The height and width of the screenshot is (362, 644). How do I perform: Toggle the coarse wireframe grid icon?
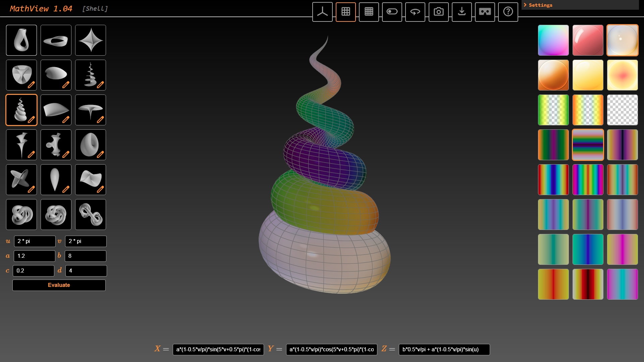345,12
